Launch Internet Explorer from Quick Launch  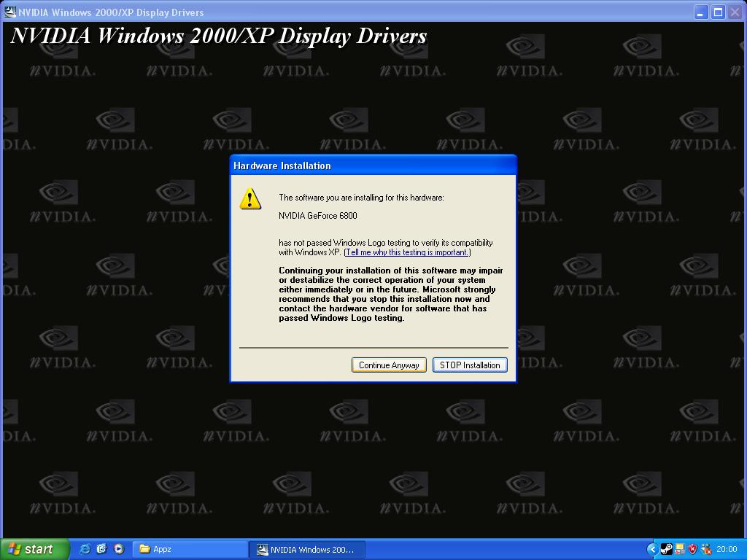tap(85, 549)
